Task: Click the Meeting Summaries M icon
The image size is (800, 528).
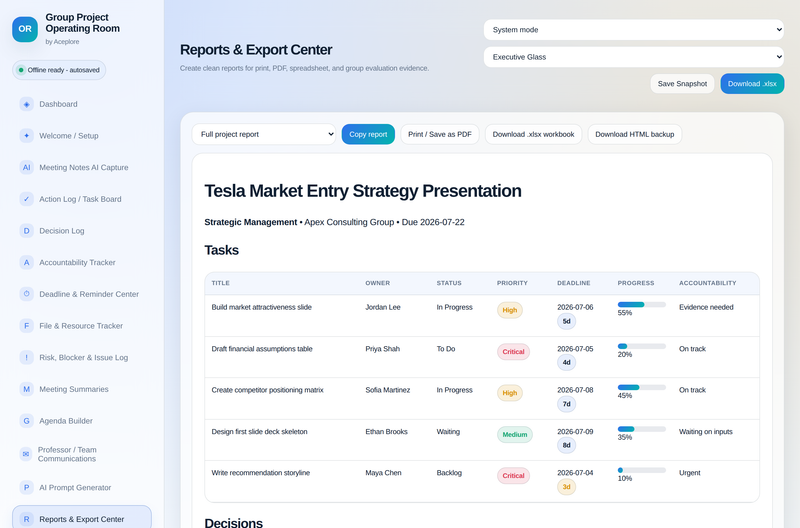Action: 27,389
